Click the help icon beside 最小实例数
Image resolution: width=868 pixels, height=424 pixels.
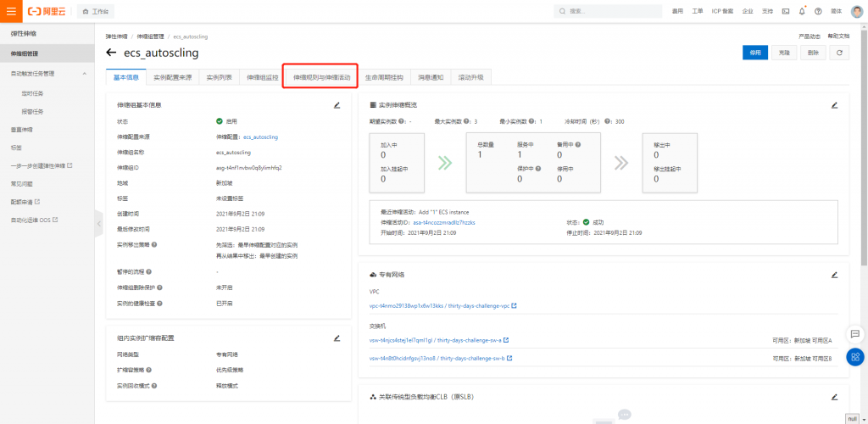(532, 121)
